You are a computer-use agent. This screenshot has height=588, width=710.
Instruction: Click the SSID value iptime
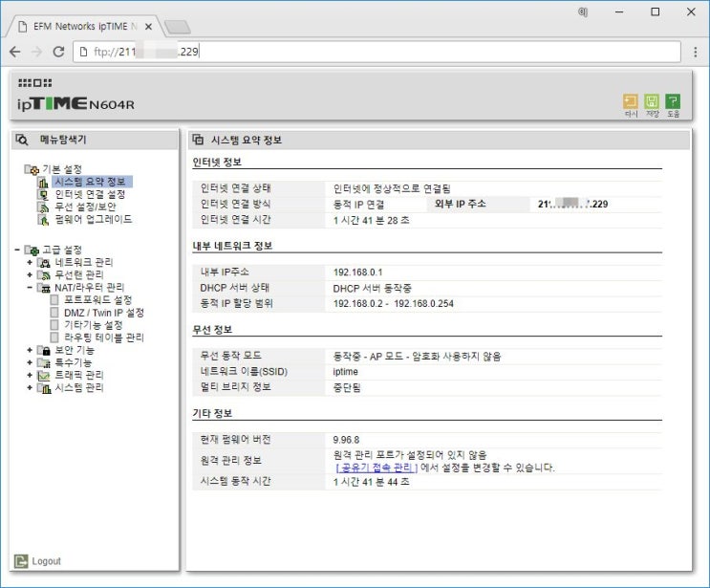(x=346, y=372)
